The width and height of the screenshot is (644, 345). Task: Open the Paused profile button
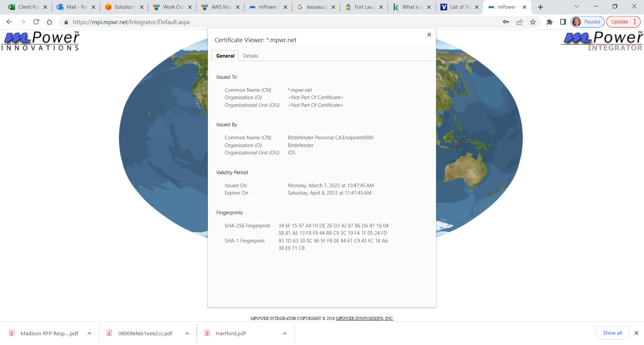tap(588, 22)
